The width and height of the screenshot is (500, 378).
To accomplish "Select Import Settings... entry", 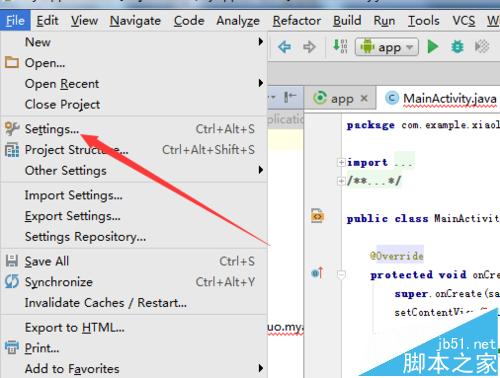I will click(x=133, y=195).
